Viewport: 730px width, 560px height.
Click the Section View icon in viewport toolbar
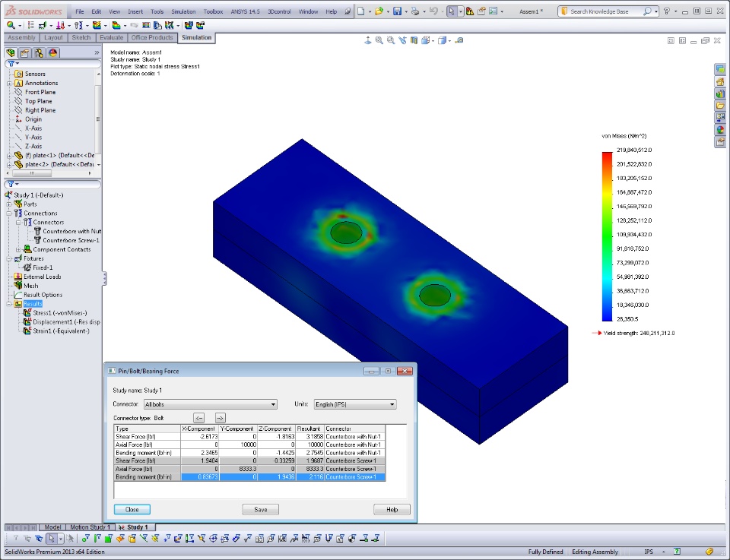(x=414, y=40)
